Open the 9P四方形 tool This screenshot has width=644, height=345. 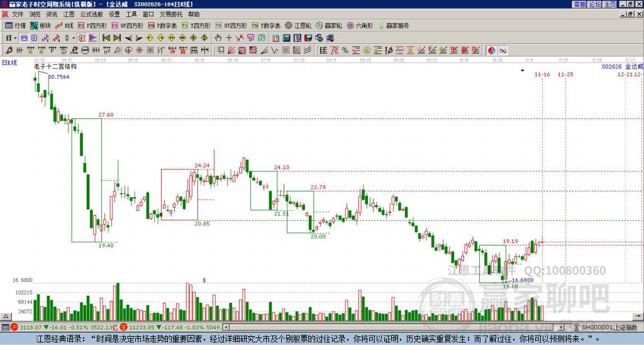pos(127,25)
